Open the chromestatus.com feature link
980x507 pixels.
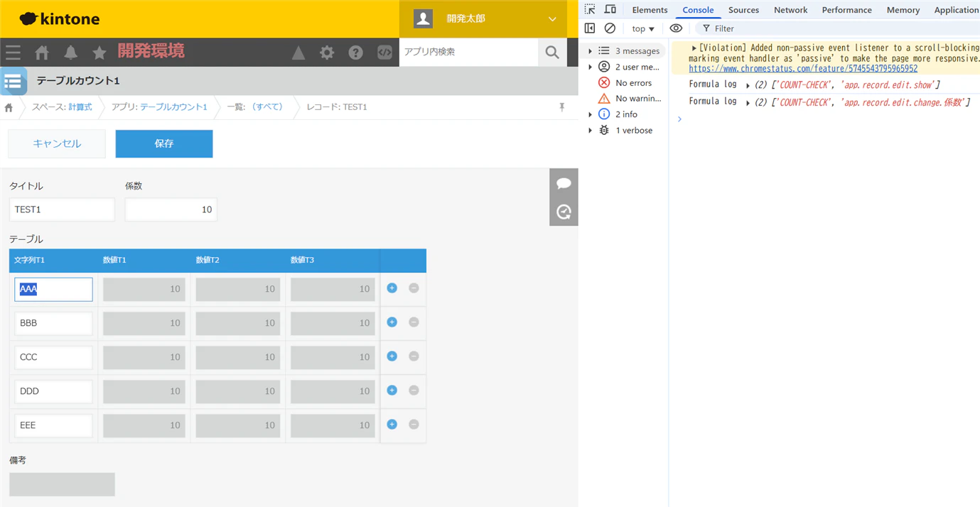point(803,69)
